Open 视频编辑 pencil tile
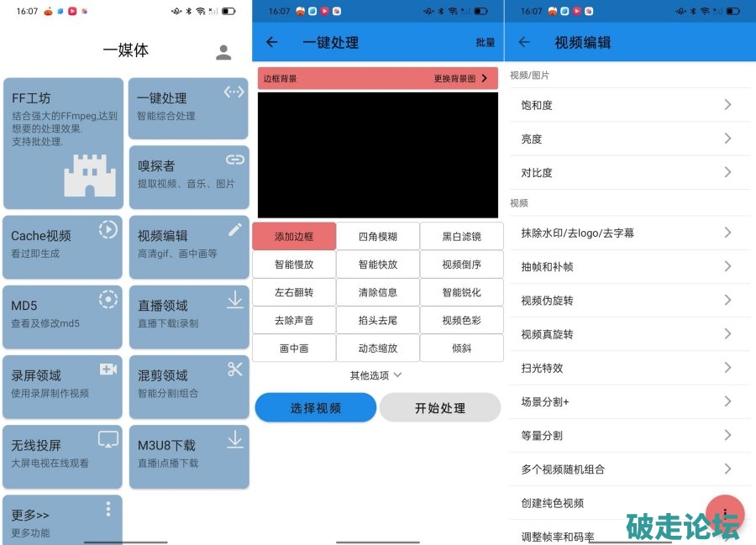This screenshot has width=756, height=545. [188, 243]
